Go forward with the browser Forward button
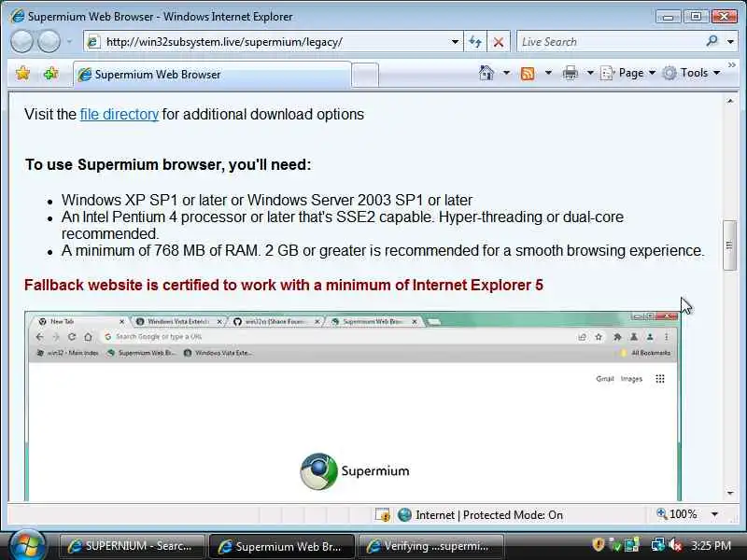The image size is (747, 560). (x=49, y=42)
